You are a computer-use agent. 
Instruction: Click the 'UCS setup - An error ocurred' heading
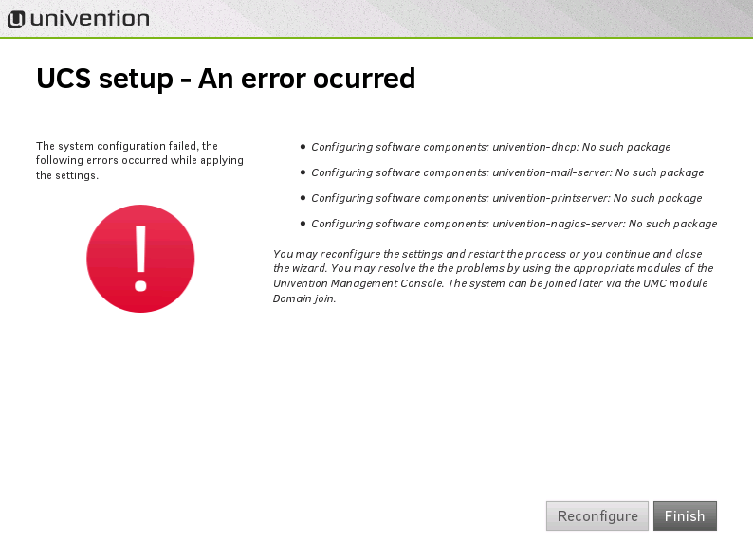(226, 79)
